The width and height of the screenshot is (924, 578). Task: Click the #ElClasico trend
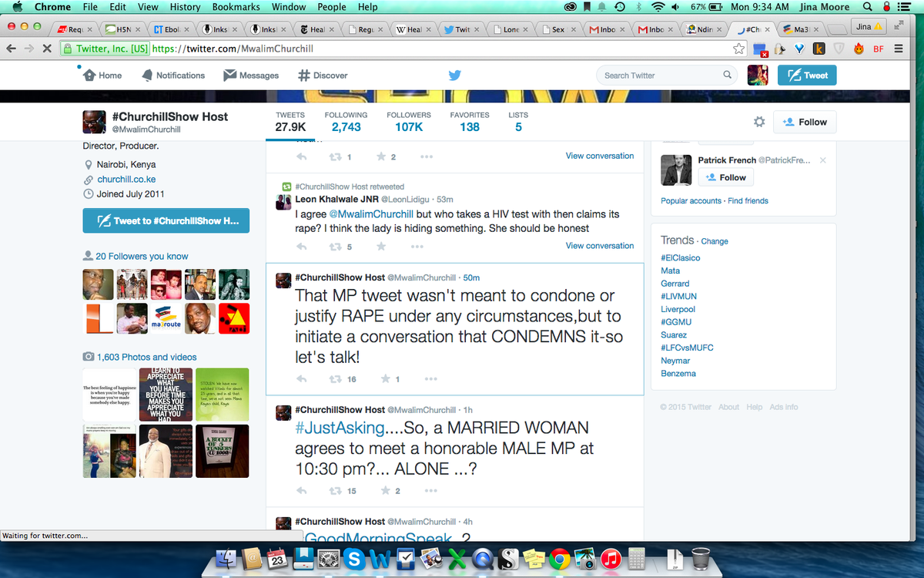pos(681,258)
